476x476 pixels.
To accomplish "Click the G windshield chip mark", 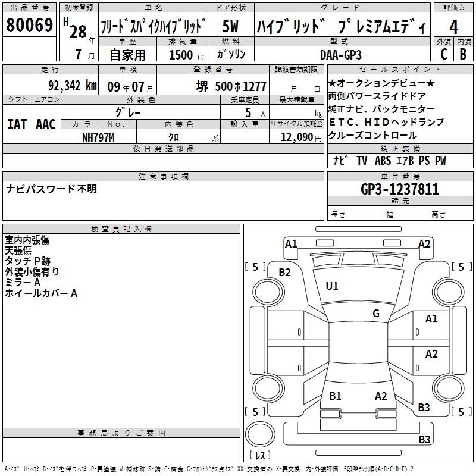I will (375, 314).
